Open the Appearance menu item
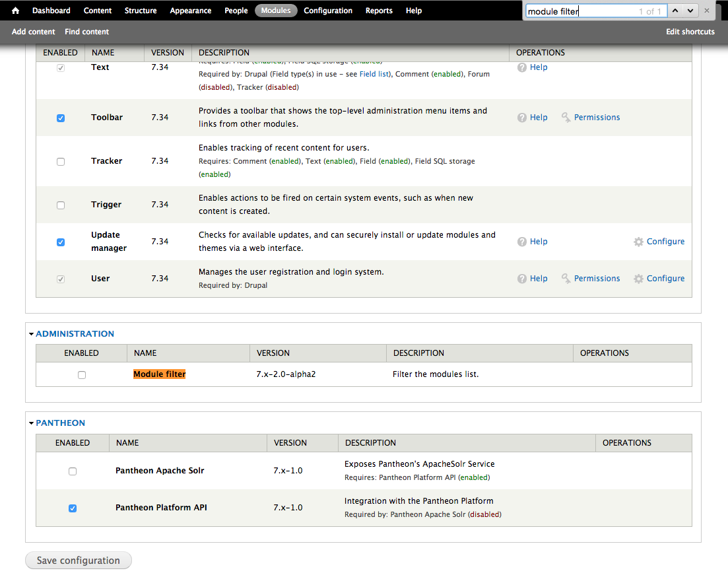Image resolution: width=728 pixels, height=583 pixels. click(190, 11)
